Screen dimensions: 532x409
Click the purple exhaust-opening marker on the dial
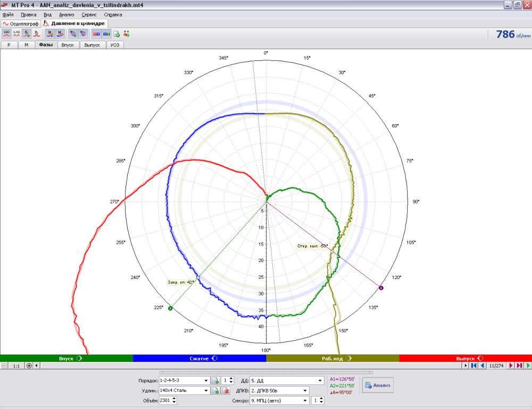click(x=381, y=288)
